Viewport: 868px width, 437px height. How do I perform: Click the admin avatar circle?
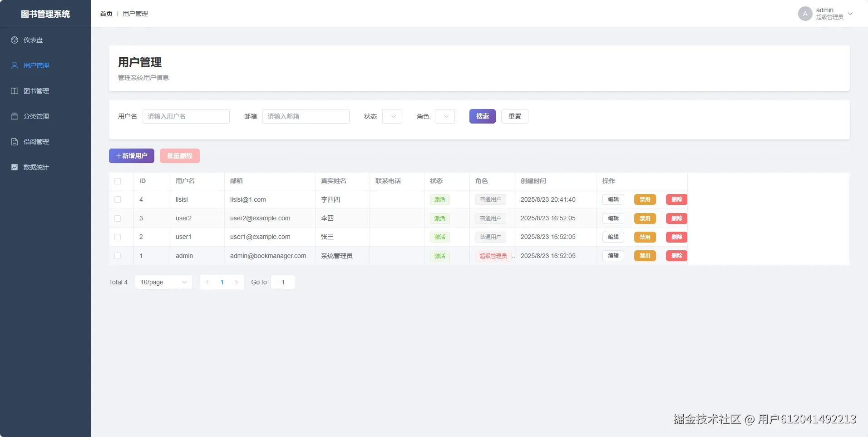[x=805, y=14]
